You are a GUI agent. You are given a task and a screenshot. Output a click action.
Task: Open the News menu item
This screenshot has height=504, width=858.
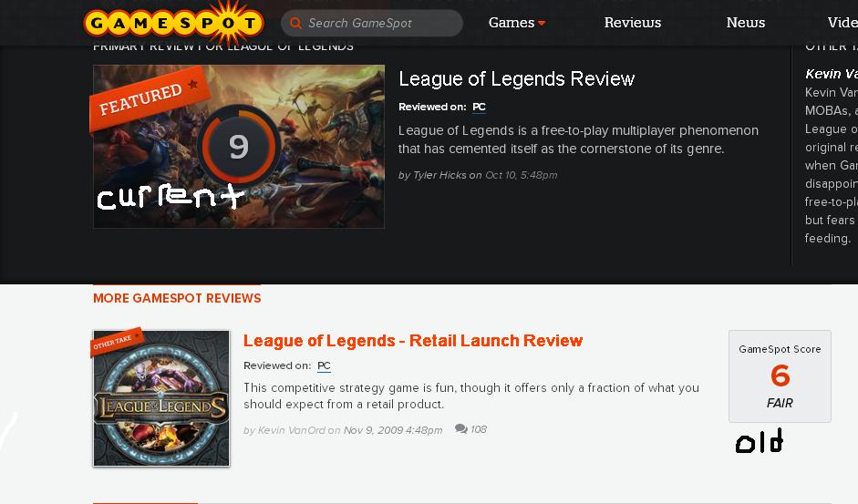tap(745, 23)
